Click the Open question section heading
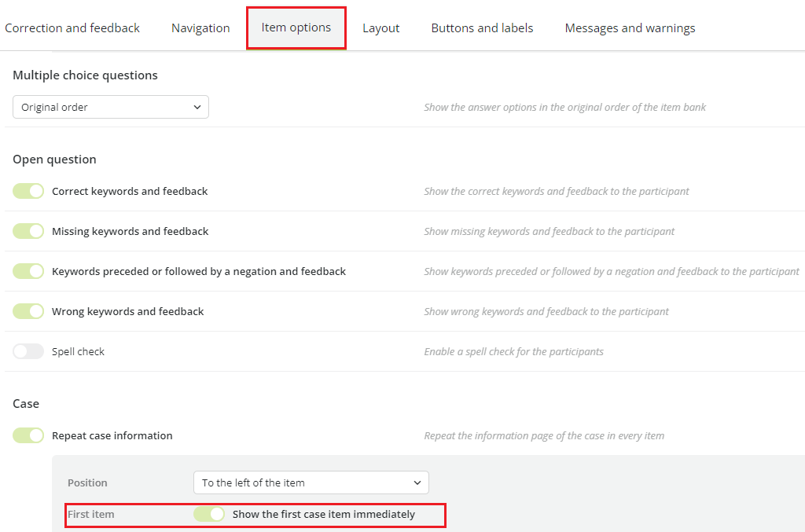The height and width of the screenshot is (532, 805). pos(54,159)
